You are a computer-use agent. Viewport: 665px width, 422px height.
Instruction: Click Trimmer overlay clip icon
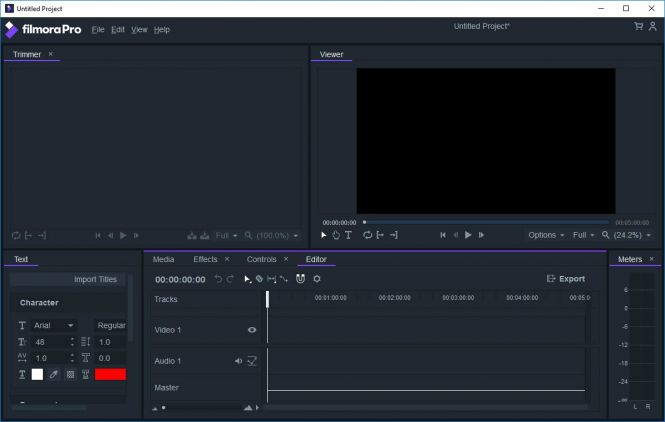click(x=205, y=235)
